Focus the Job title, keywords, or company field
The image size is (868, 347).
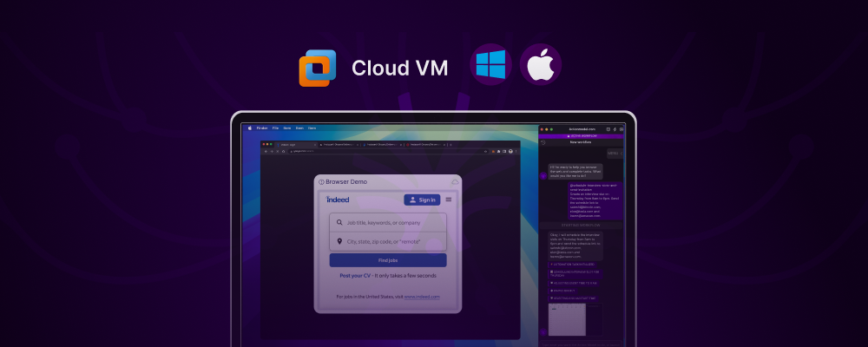[x=388, y=222]
